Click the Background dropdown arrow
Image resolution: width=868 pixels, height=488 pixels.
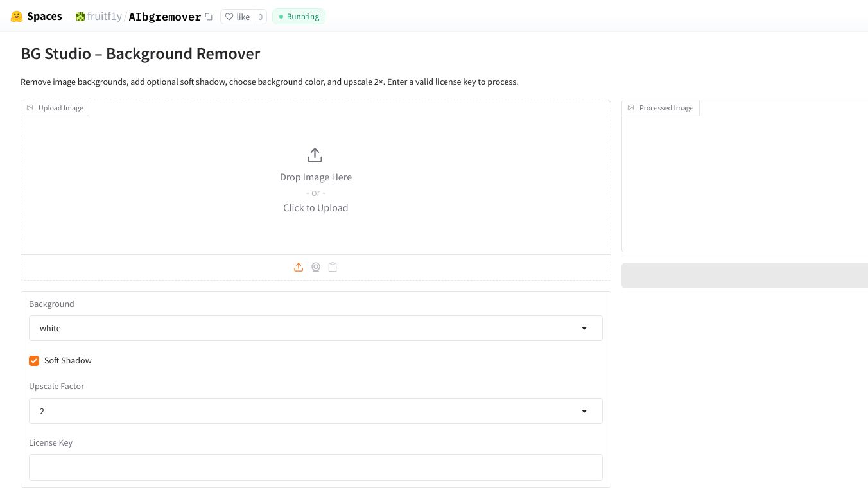[x=584, y=328]
